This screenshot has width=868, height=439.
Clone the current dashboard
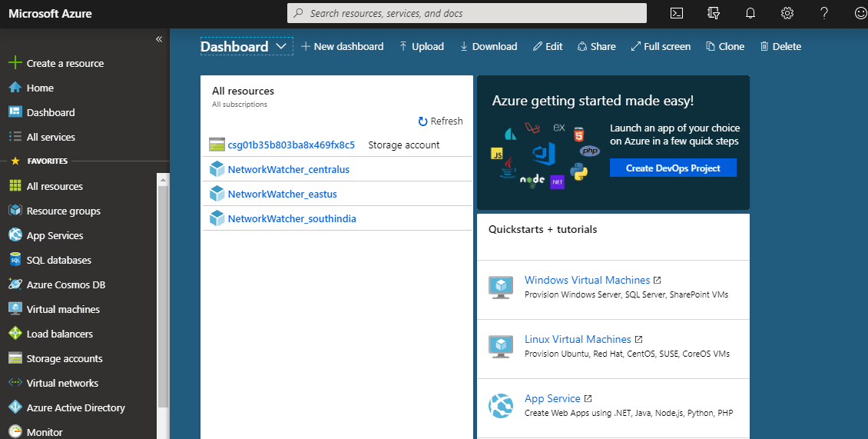tap(725, 47)
